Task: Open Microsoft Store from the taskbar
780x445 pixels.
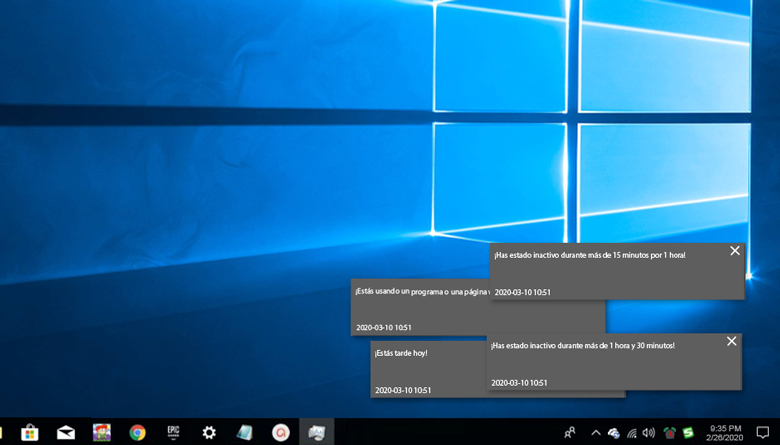Action: 30,432
